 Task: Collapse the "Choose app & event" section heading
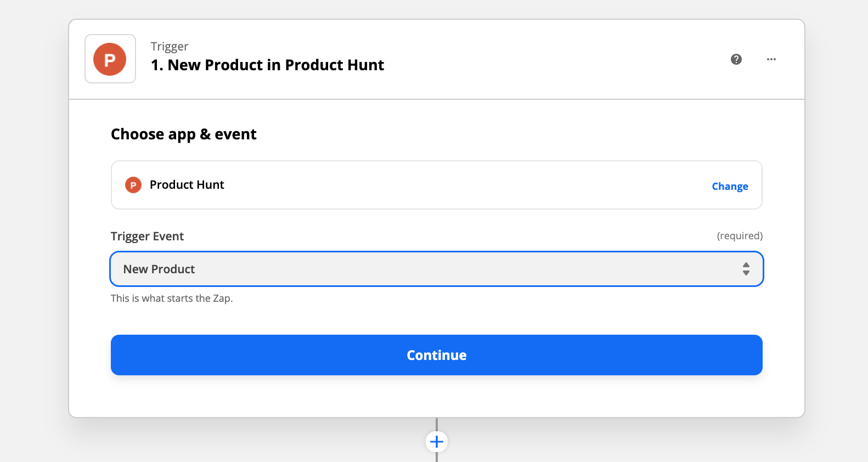(x=184, y=134)
